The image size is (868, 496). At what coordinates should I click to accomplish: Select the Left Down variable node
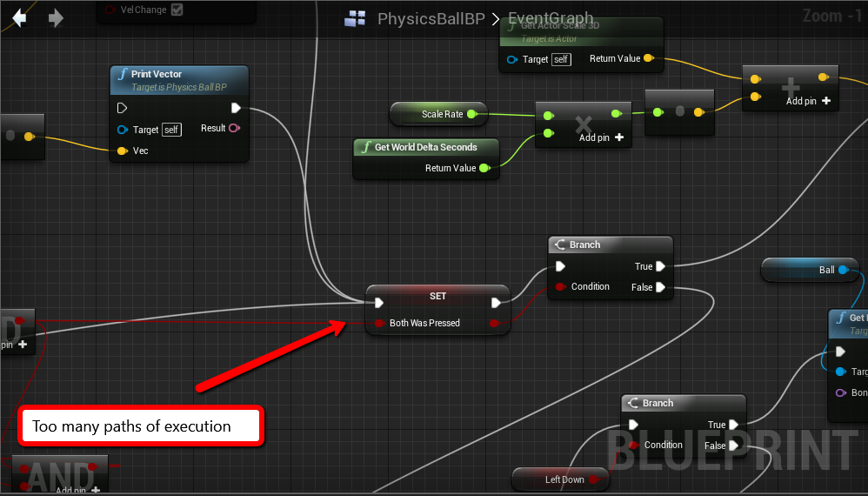click(560, 479)
